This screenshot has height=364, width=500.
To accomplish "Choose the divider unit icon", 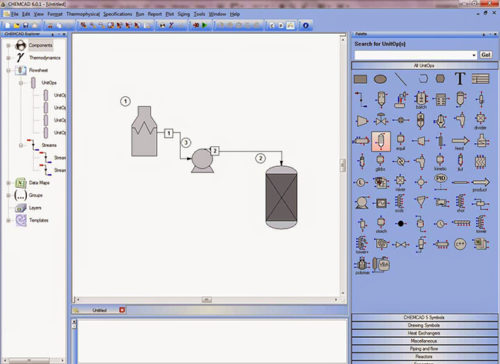I will coord(480,120).
